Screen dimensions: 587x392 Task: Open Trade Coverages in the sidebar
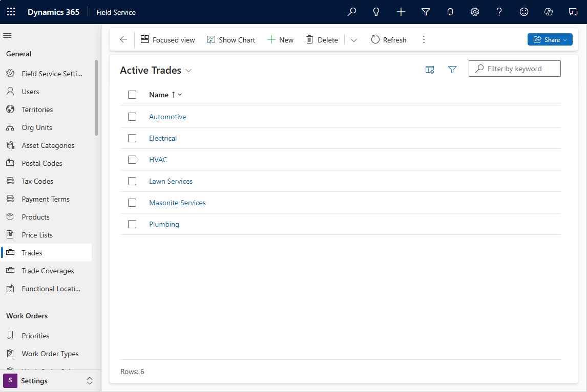[47, 271]
